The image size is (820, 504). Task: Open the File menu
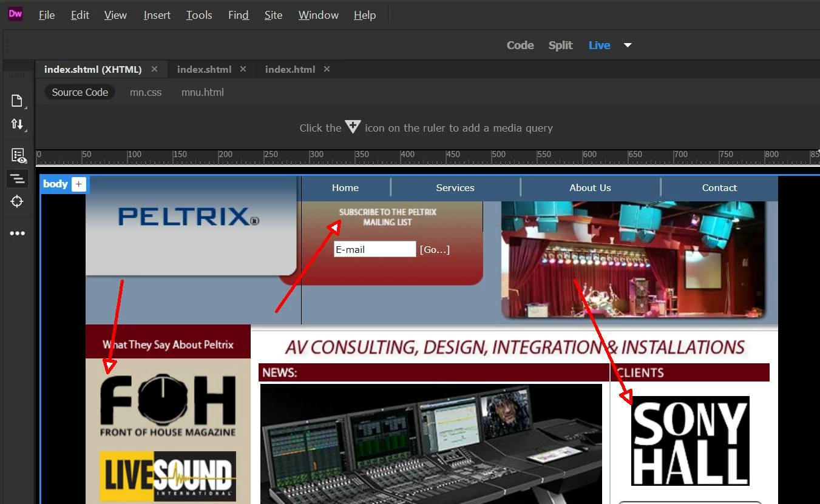47,15
